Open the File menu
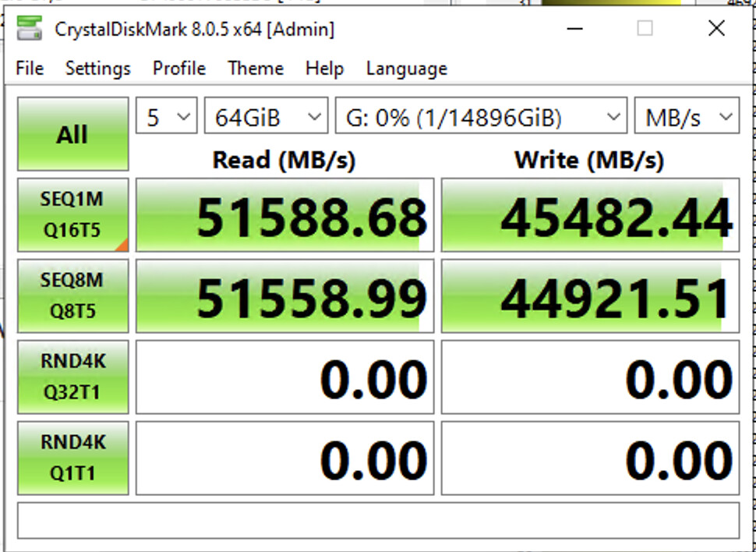The image size is (756, 552). 30,69
